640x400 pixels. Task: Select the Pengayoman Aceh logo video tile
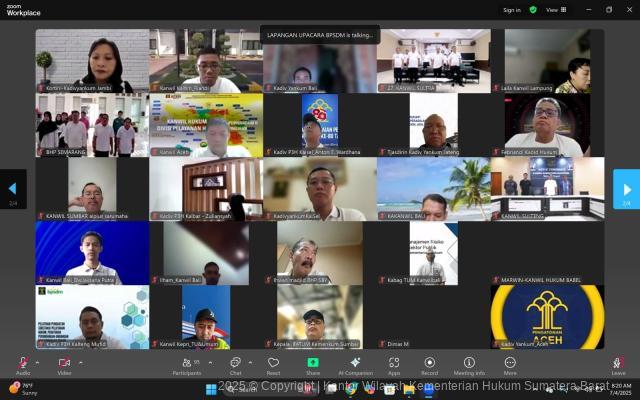click(547, 316)
